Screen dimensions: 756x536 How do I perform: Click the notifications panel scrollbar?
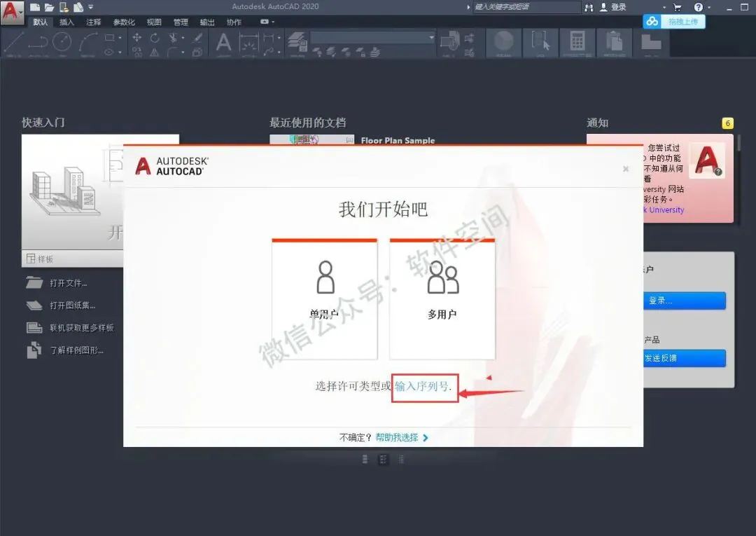[738, 143]
